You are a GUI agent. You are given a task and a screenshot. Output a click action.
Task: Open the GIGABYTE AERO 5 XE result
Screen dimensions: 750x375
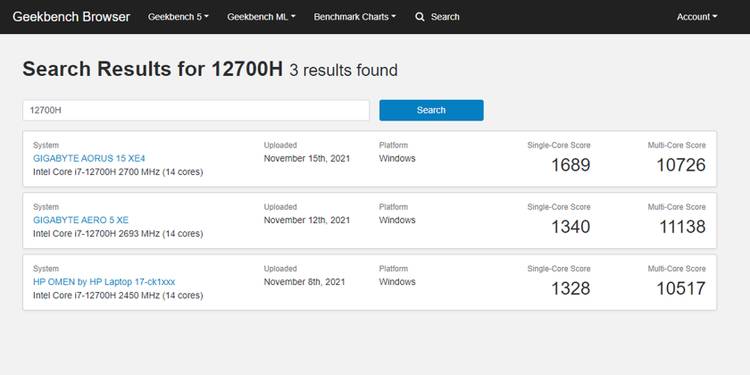tap(81, 220)
